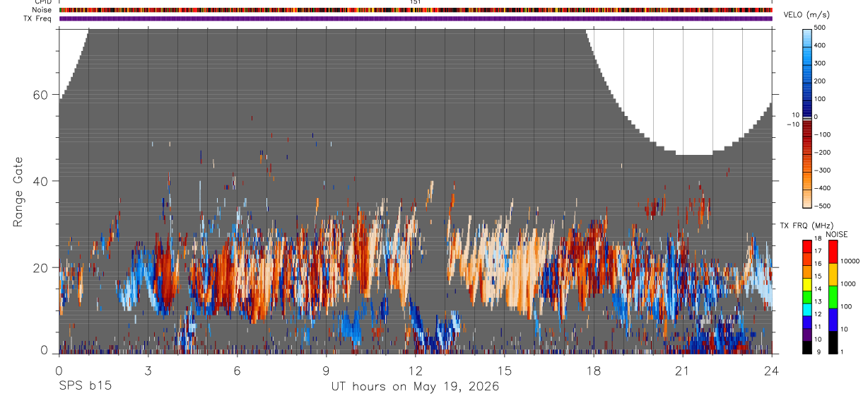Click the noise scale label "1000"
Image resolution: width=868 pixels, height=401 pixels.
(848, 284)
